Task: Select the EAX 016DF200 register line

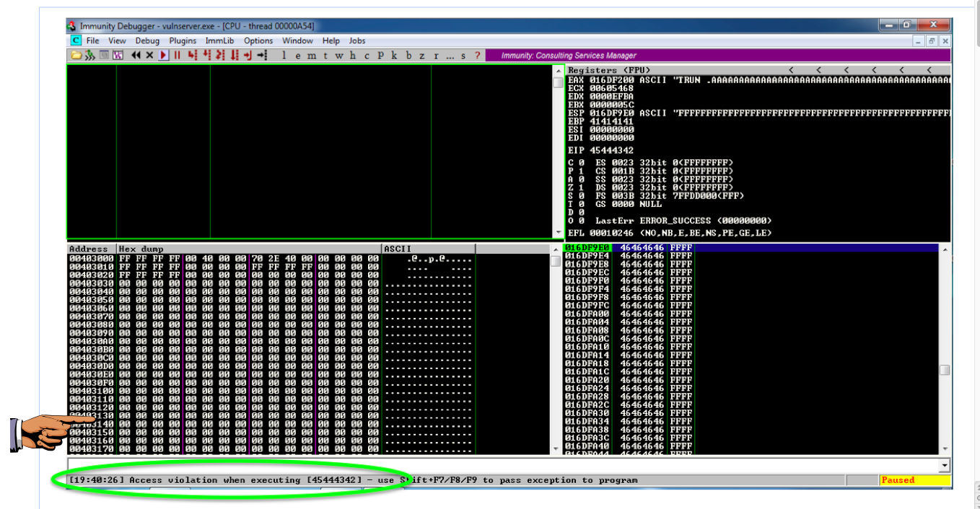Action: pos(759,80)
